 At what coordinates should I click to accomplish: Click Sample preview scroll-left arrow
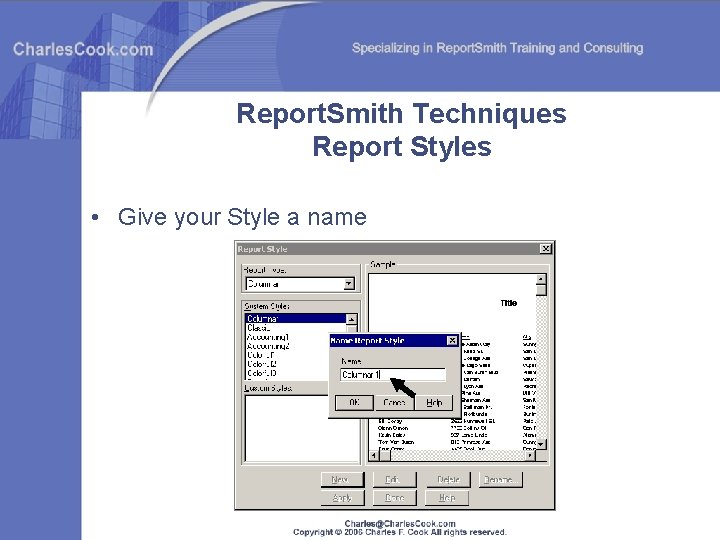point(374,456)
